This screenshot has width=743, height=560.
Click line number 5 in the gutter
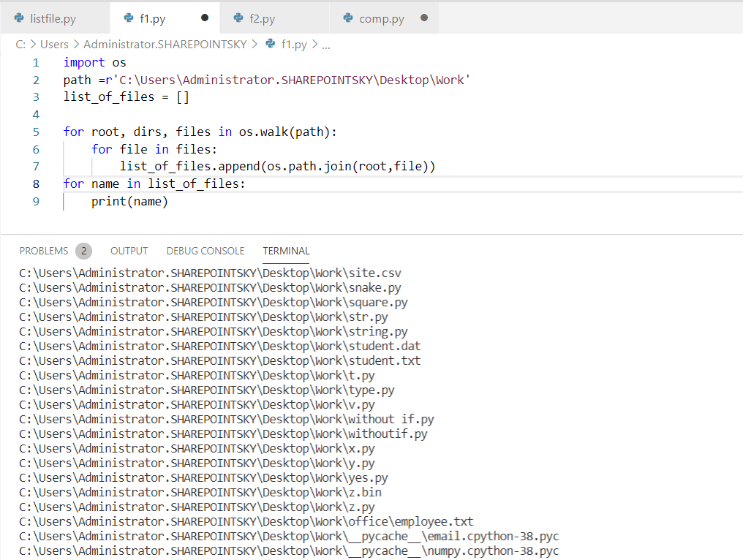(36, 132)
